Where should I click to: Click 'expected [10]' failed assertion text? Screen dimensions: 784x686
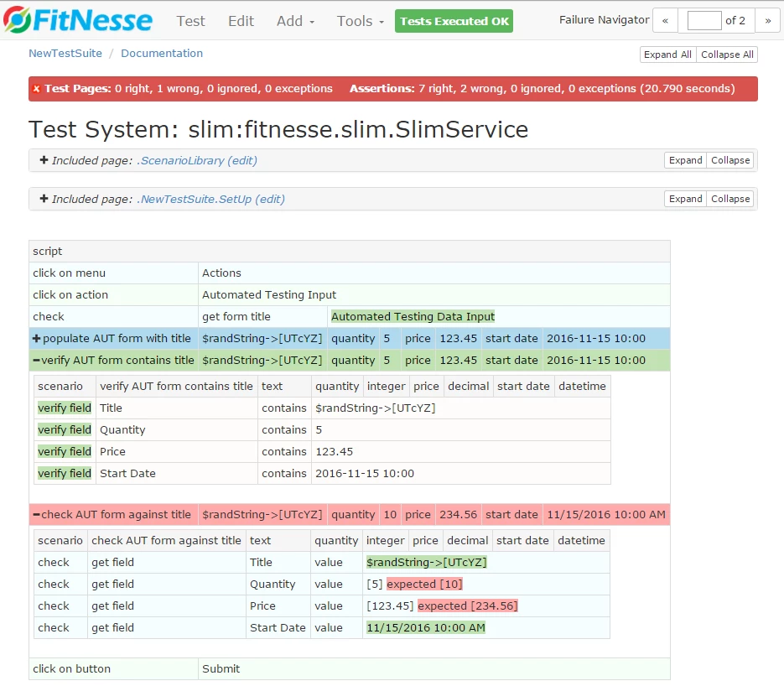pos(424,584)
